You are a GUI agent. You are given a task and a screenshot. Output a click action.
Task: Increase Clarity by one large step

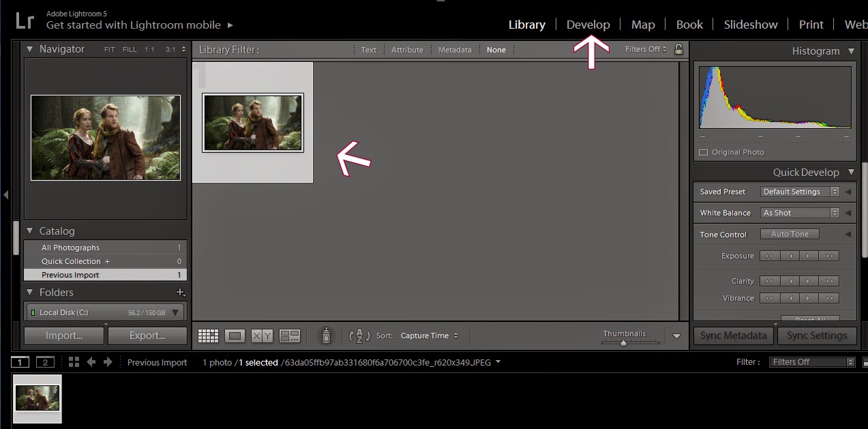pos(829,281)
